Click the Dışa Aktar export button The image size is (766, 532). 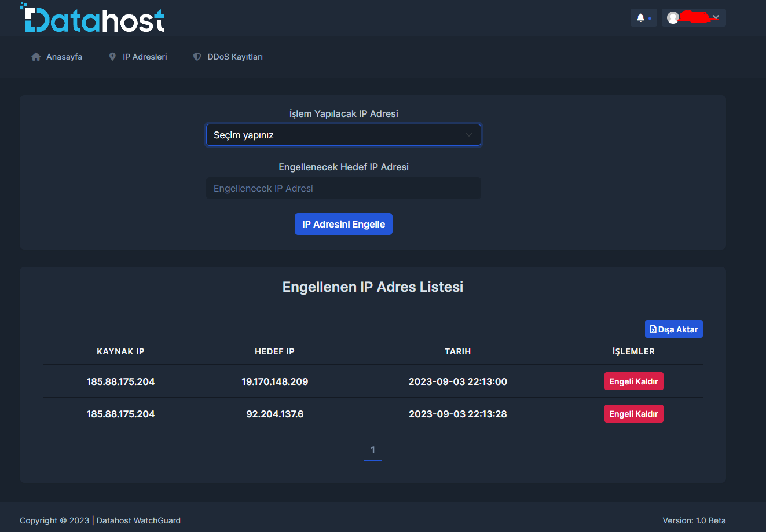[673, 329]
